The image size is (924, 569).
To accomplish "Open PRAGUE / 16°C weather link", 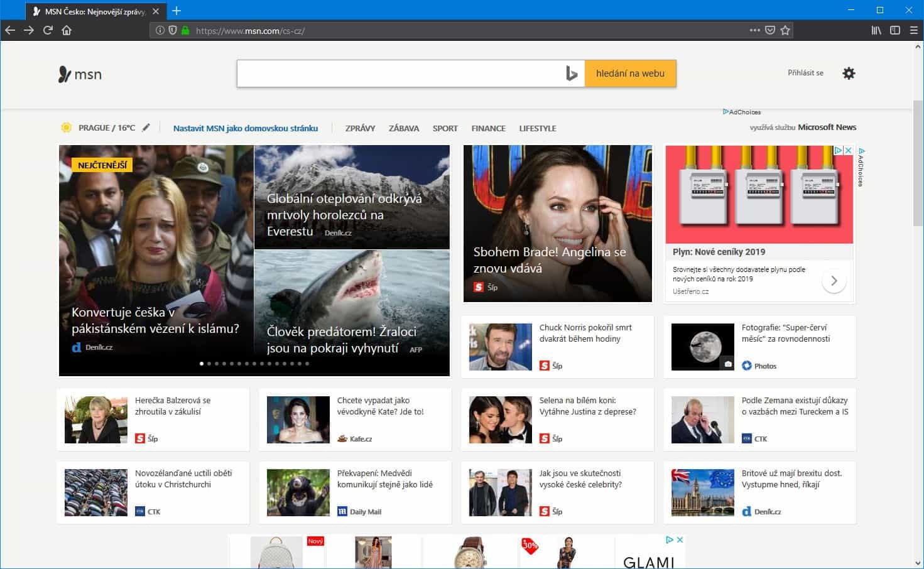I will click(x=107, y=127).
